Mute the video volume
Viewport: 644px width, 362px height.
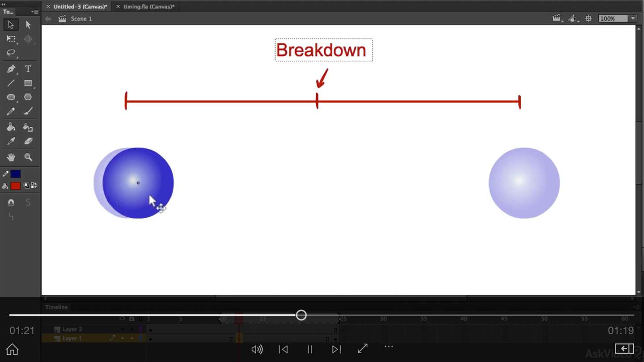257,349
